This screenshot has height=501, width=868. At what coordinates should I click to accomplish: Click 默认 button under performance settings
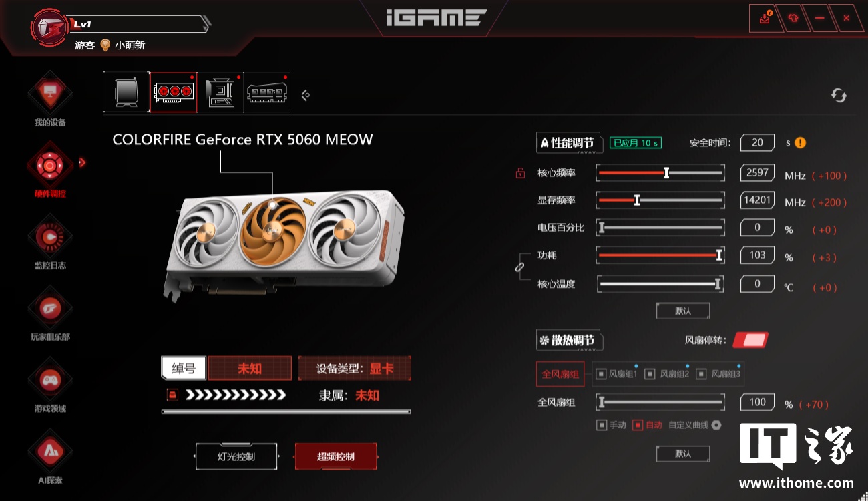click(x=682, y=311)
